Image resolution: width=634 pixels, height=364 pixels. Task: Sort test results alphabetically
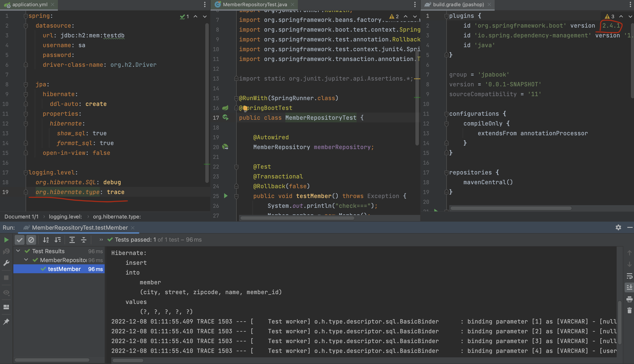click(46, 240)
